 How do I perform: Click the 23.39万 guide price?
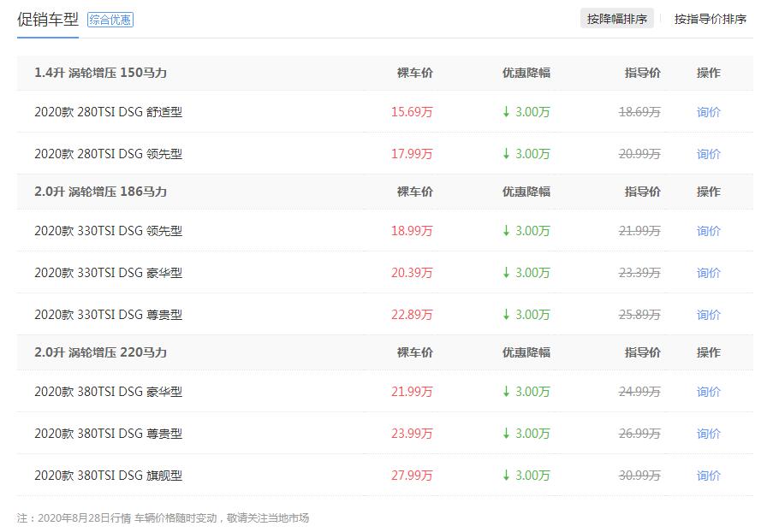[x=639, y=273]
